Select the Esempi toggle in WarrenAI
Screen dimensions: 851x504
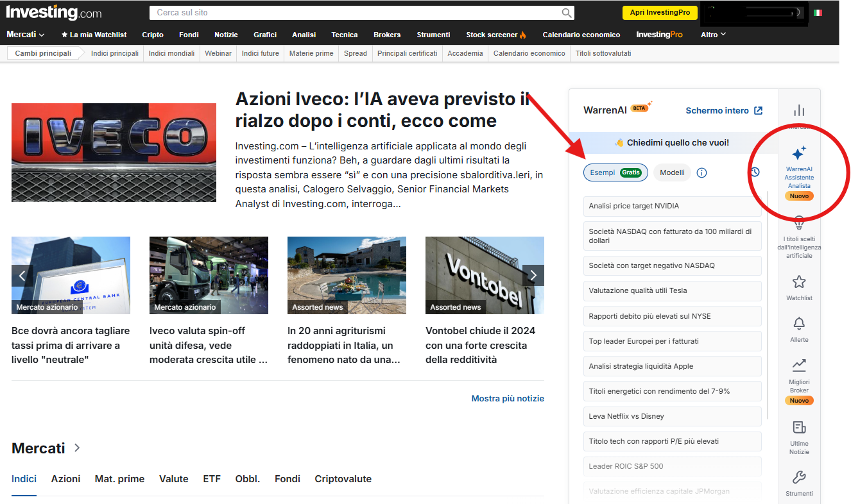point(615,172)
